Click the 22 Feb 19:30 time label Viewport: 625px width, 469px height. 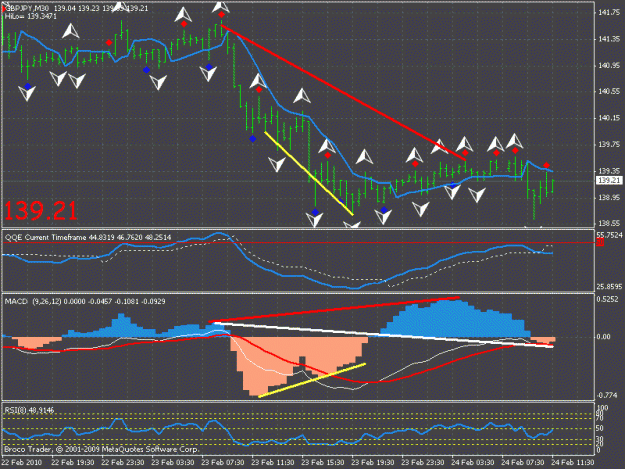73,463
